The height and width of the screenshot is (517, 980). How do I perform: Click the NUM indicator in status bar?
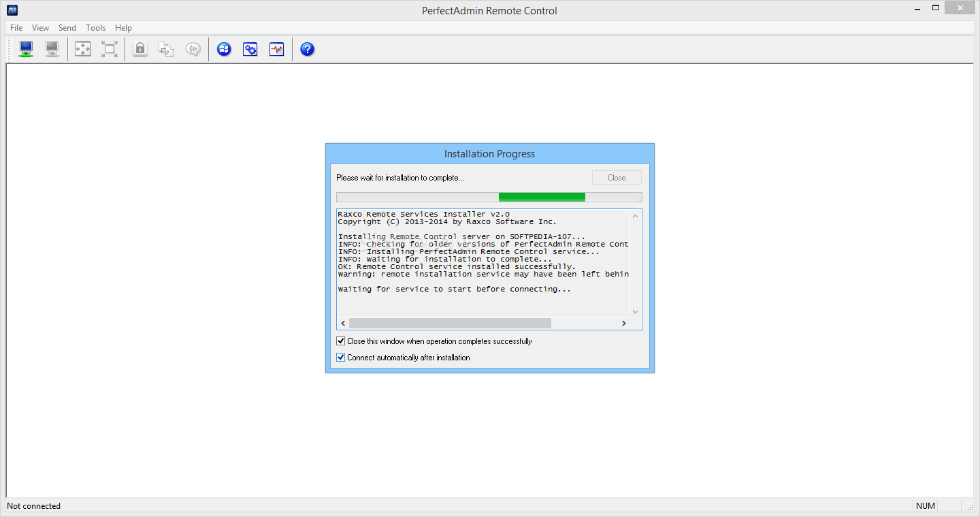tap(926, 506)
